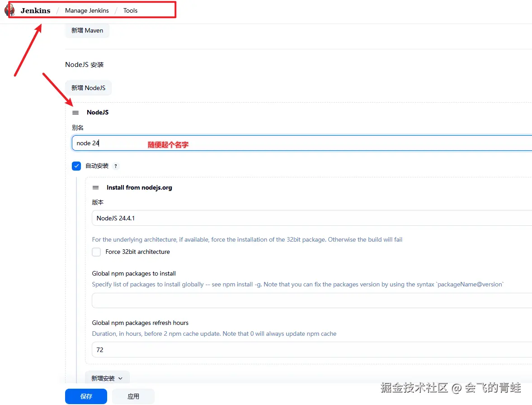The image size is (532, 405).
Task: Focus the 别名 field containing node 24
Action: tap(302, 143)
